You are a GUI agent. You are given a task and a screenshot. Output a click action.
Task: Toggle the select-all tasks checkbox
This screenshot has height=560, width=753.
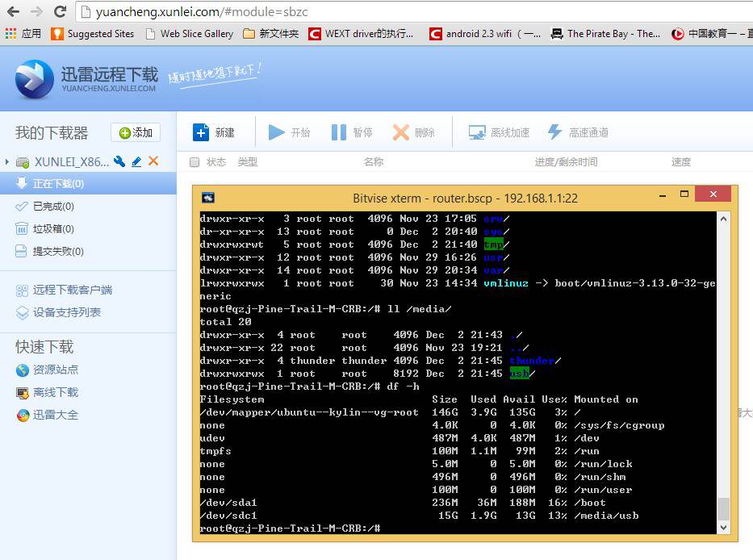(195, 162)
